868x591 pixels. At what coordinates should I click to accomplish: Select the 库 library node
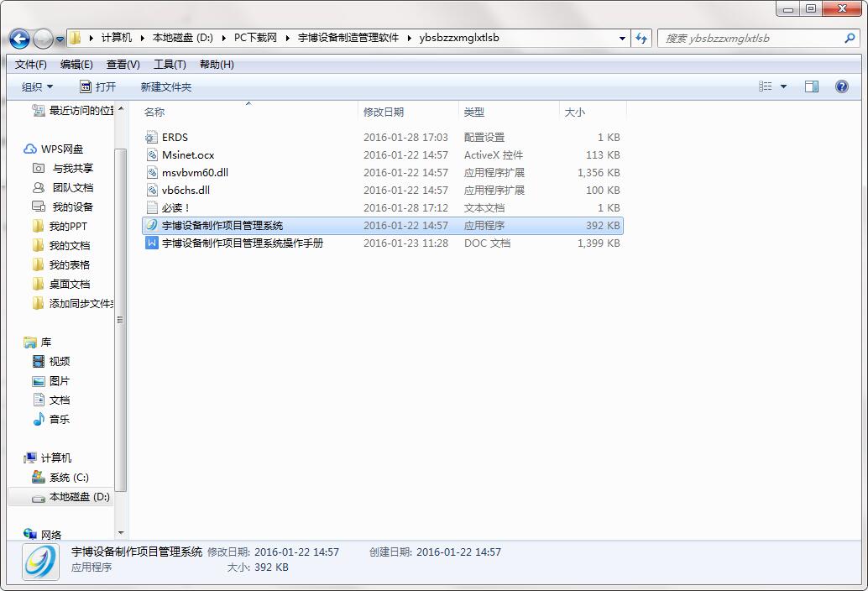(x=38, y=343)
